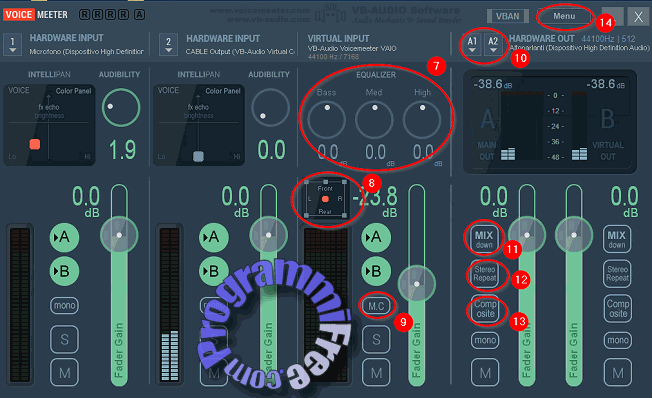Mute the virtual output bus B
This screenshot has width=652, height=398.
pos(618,373)
